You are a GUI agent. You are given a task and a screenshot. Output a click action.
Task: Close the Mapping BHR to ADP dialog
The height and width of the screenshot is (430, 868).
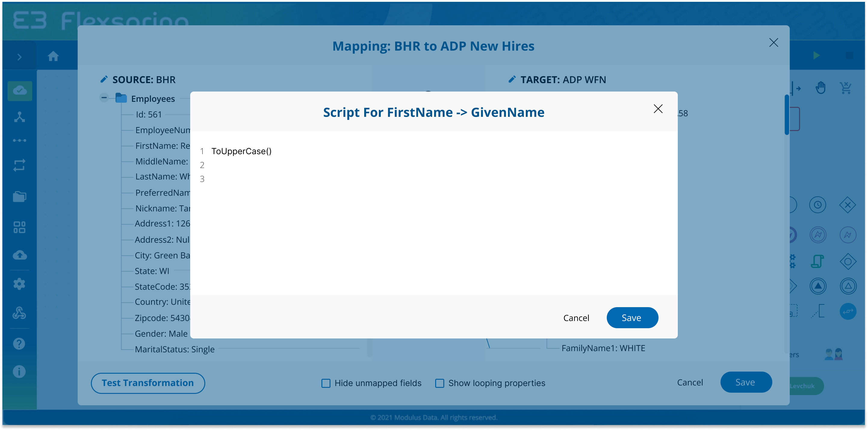coord(773,42)
